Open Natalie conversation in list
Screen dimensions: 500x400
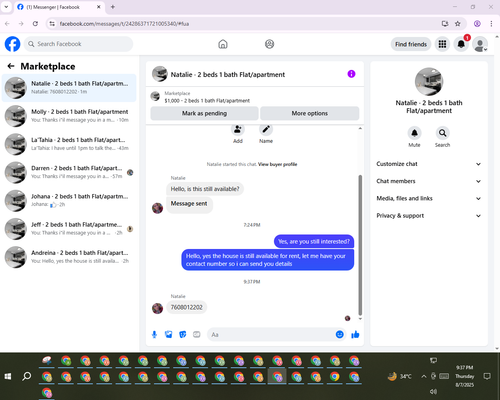coord(69,88)
